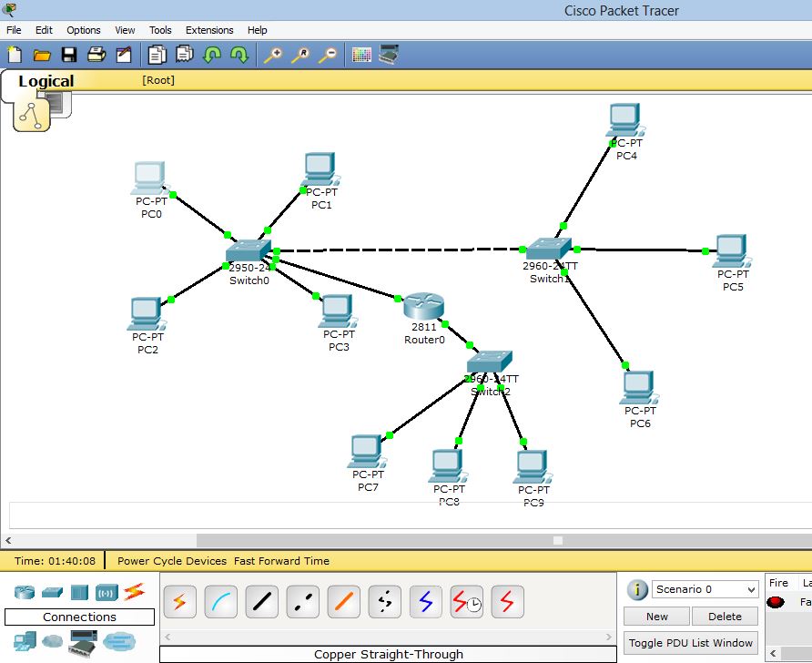Open the View menu

pos(125,30)
